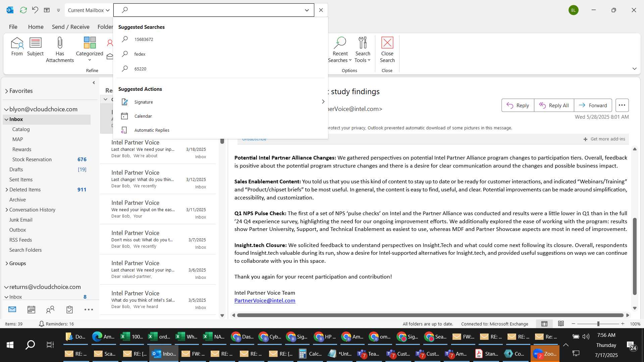This screenshot has height=362, width=644.
Task: Expand Deleted Items folder
Action: pyautogui.click(x=7, y=190)
